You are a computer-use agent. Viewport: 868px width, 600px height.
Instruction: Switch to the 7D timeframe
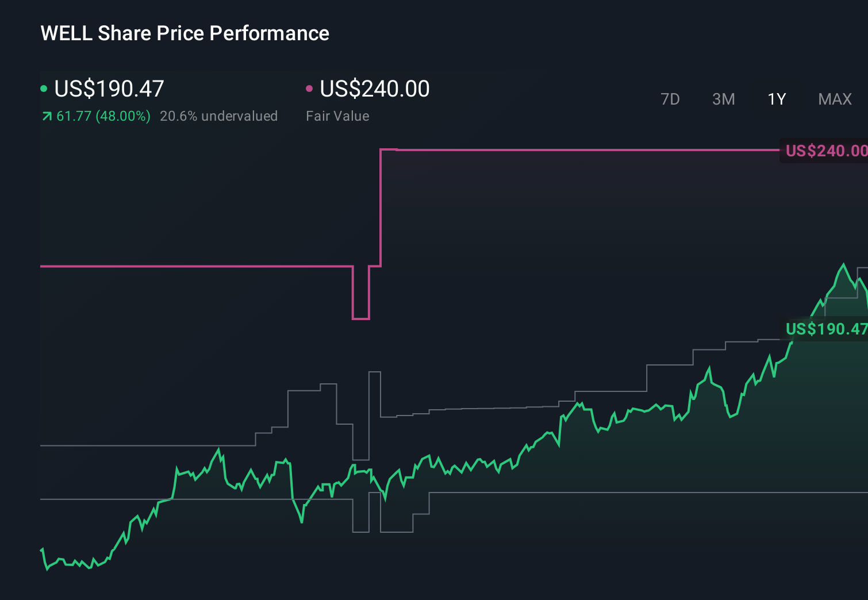tap(670, 99)
